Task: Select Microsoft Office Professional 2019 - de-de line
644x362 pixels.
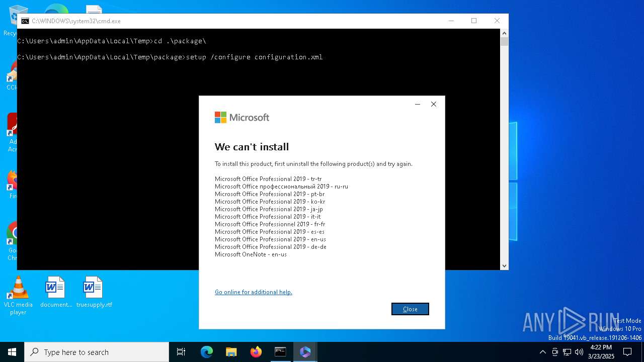Action: click(271, 247)
